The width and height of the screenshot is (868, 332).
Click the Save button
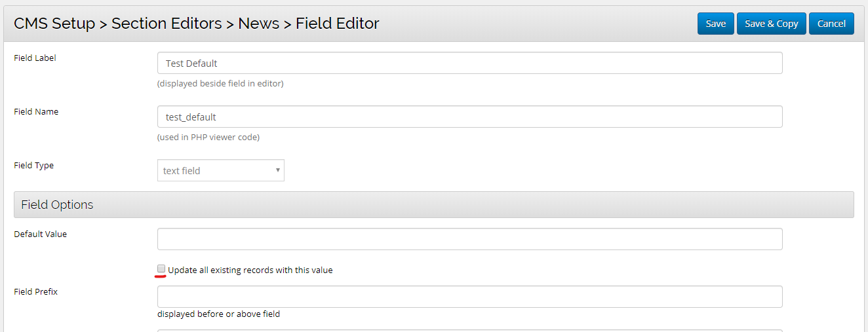[x=715, y=24]
